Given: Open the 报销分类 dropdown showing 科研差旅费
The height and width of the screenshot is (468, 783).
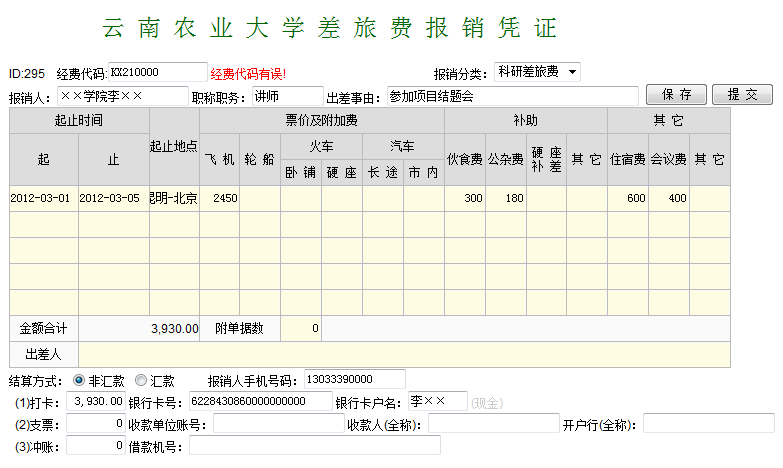Looking at the screenshot, I should (x=537, y=72).
